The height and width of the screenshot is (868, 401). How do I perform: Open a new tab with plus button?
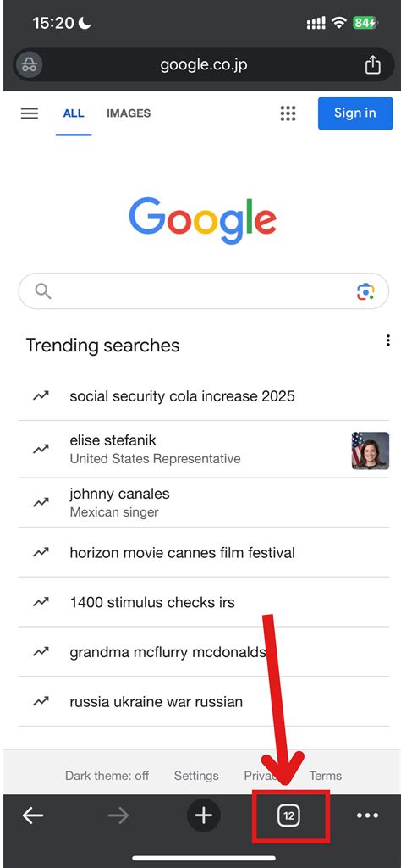click(204, 815)
